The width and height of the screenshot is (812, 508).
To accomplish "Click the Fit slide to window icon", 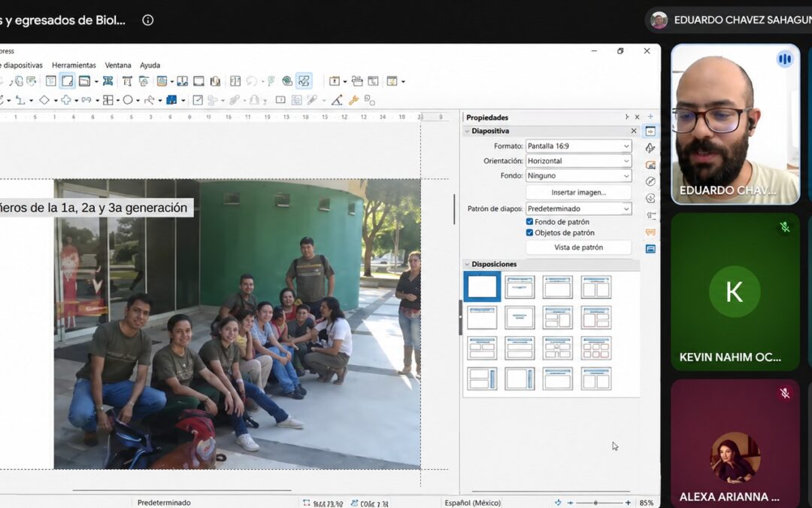I will [x=558, y=503].
